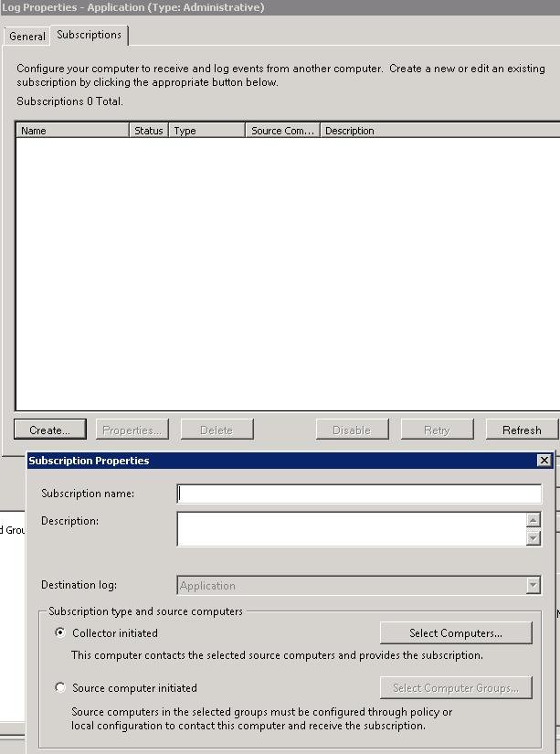Click the Delete subscription button
560x754 pixels.
tap(217, 430)
